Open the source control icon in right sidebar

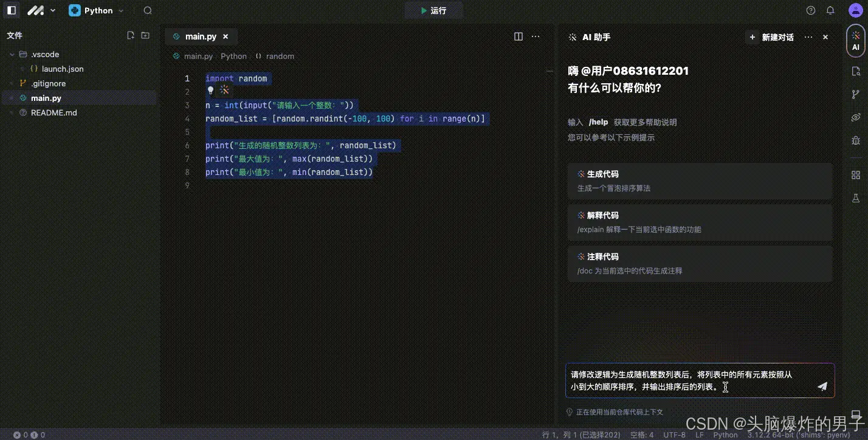tap(856, 95)
